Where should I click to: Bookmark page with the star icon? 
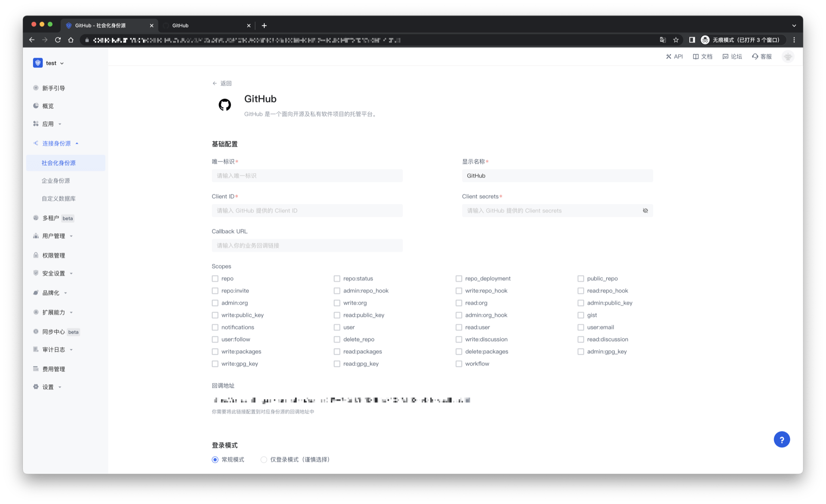tap(676, 40)
